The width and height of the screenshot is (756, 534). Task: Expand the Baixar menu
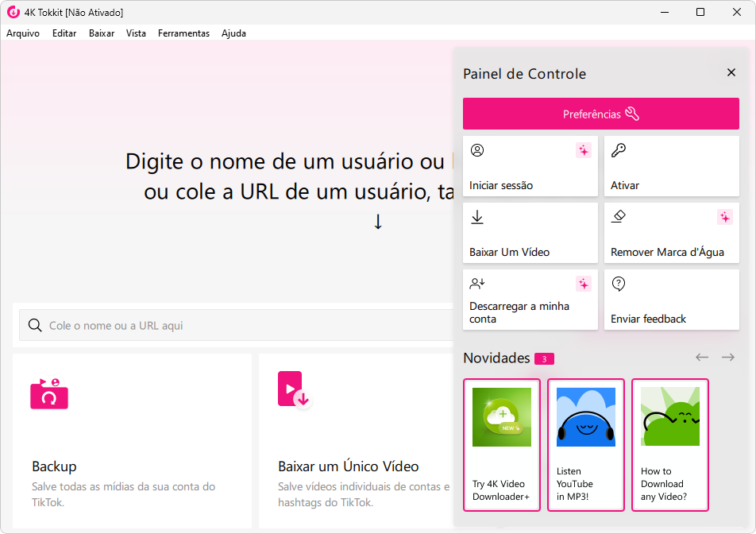coord(102,33)
